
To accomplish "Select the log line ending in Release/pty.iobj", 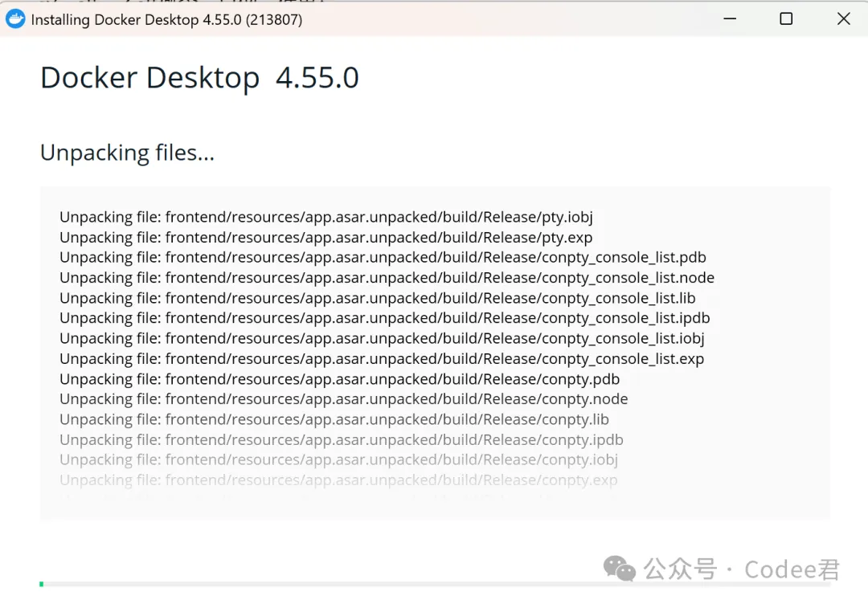I will 326,217.
